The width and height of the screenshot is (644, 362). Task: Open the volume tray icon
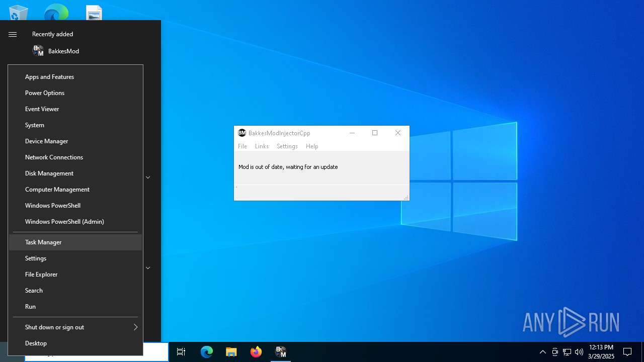point(579,352)
